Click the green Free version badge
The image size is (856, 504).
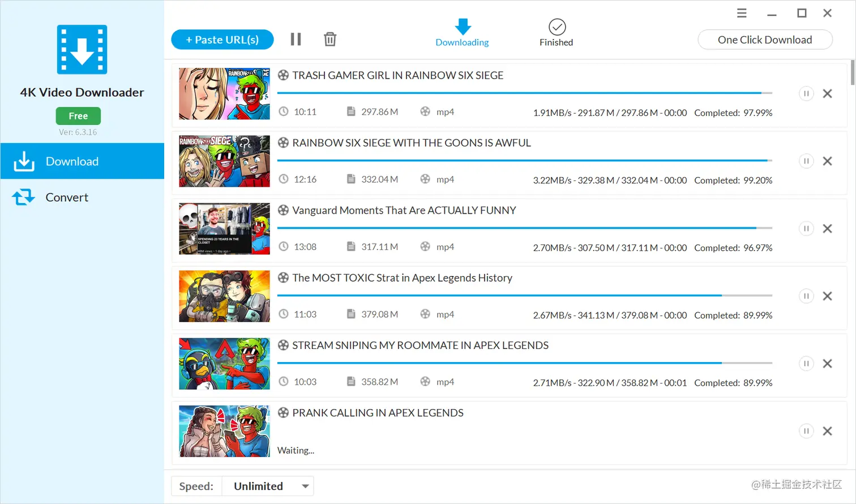[78, 115]
